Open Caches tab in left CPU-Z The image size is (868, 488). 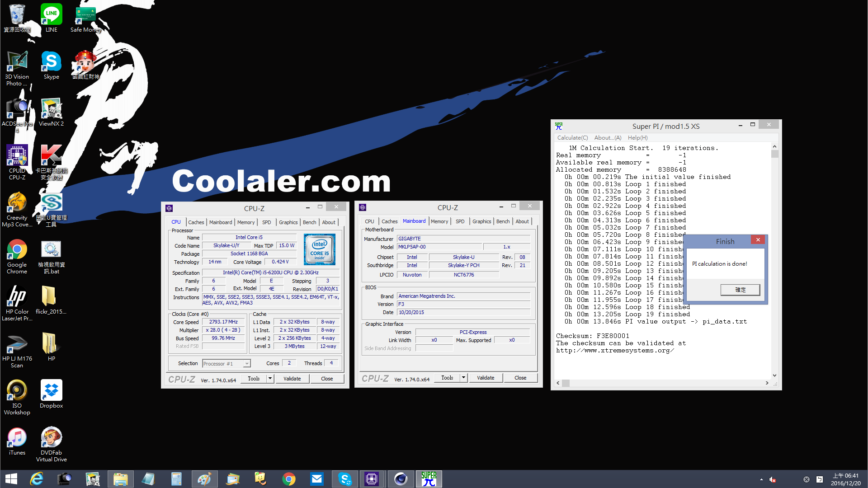(196, 222)
